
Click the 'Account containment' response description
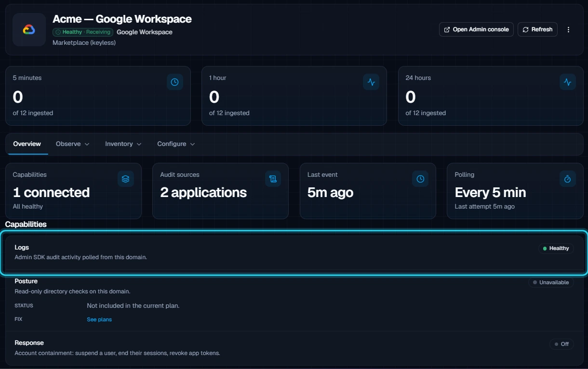click(117, 353)
